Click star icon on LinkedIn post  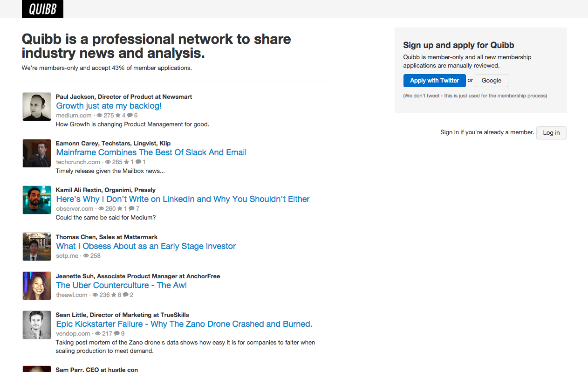[120, 208]
